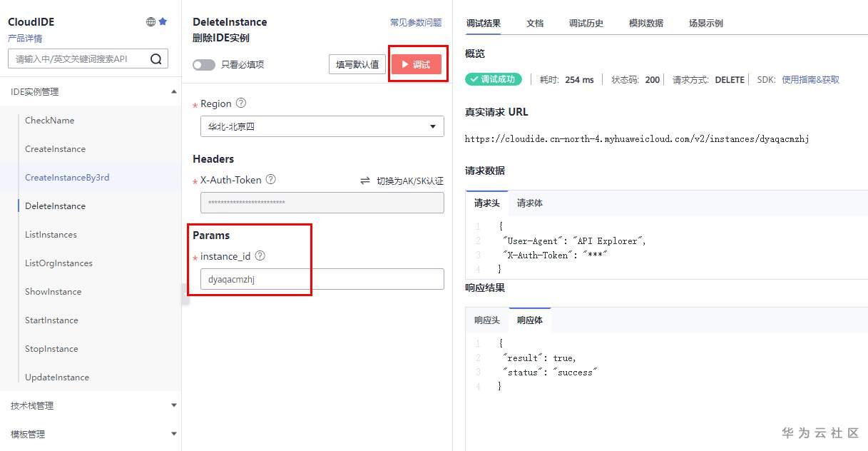Image resolution: width=868 pixels, height=451 pixels.
Task: Click the star favorite icon beside CloudIDE
Action: point(163,22)
